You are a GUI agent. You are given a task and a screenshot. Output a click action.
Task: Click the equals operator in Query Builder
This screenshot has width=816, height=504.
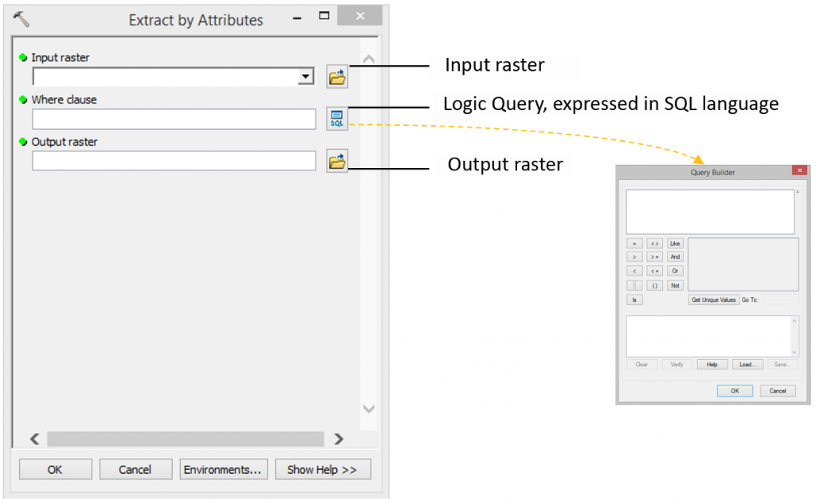(635, 243)
